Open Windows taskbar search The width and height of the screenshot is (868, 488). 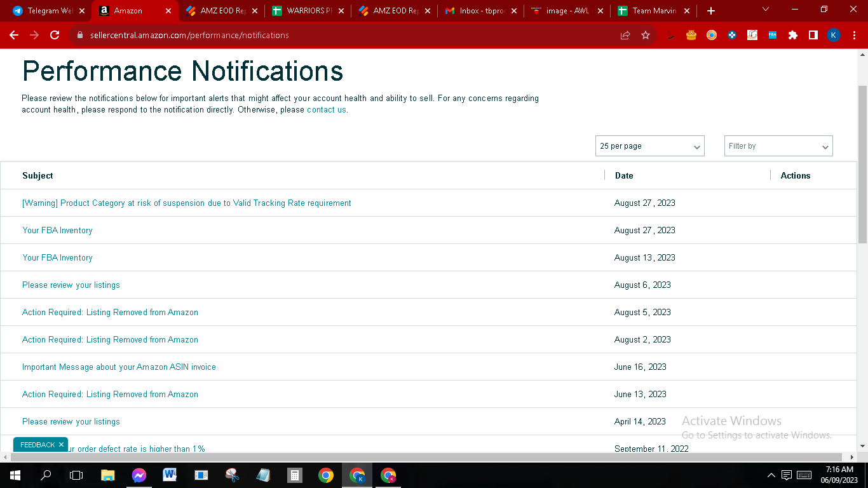(x=46, y=475)
